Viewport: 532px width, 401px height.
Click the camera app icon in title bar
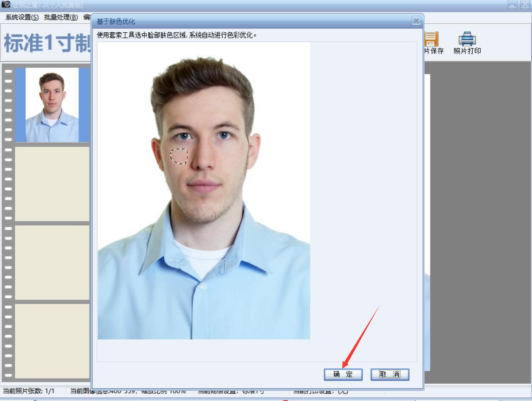6,4
